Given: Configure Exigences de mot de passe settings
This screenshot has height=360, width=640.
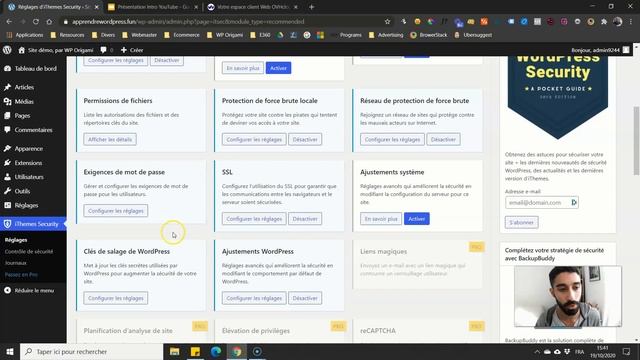Looking at the screenshot, I should [116, 211].
